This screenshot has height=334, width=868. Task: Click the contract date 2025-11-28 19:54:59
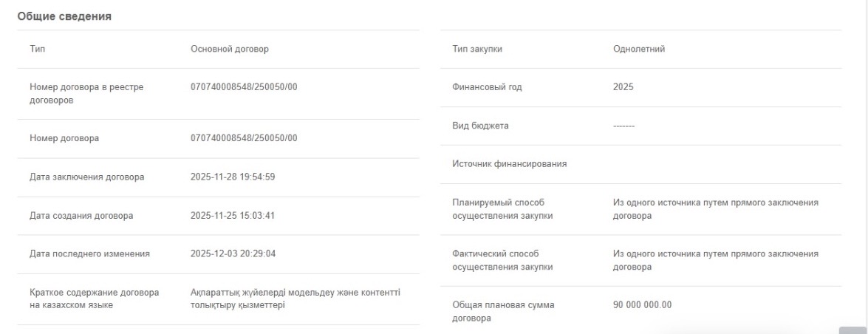pyautogui.click(x=233, y=177)
